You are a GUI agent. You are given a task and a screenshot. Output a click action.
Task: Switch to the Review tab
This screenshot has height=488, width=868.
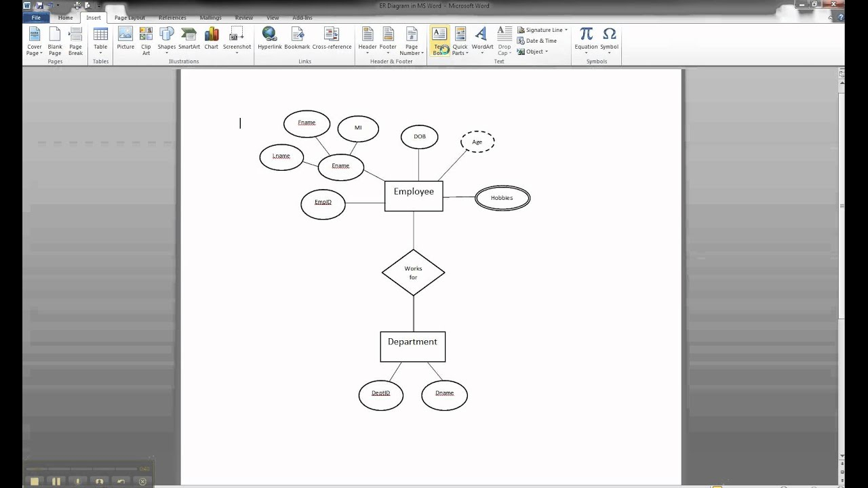point(244,18)
